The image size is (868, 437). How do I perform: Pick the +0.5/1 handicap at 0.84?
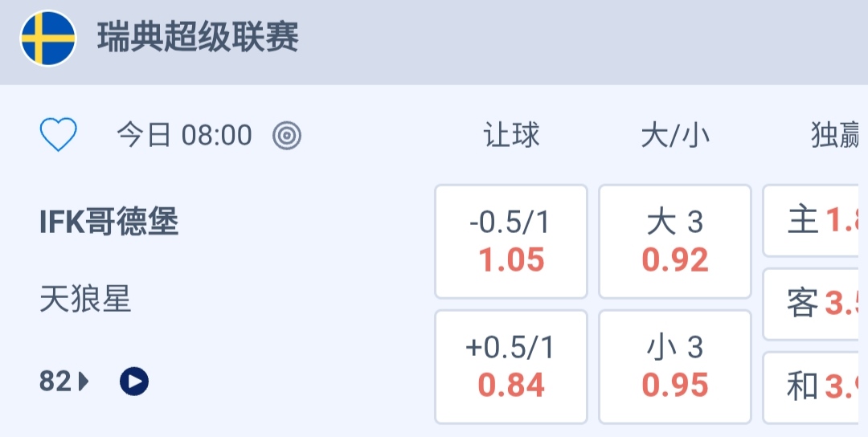[511, 366]
